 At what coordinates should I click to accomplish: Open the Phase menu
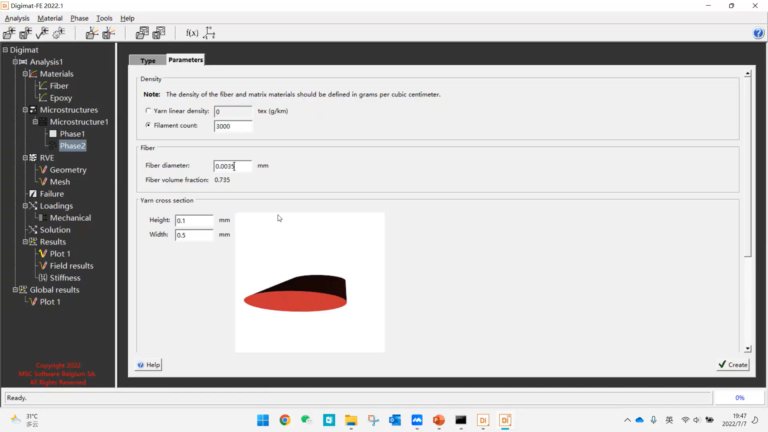pos(79,18)
